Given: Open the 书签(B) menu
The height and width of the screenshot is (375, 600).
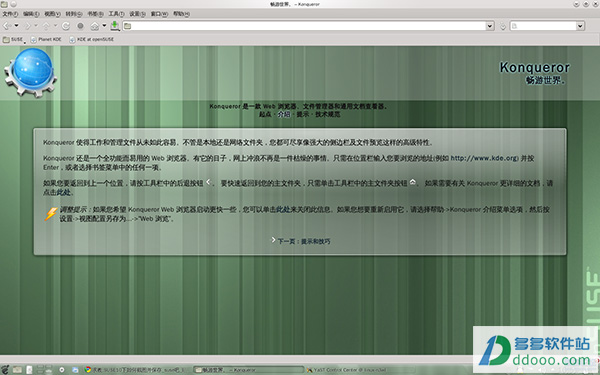Looking at the screenshot, I should (95, 14).
